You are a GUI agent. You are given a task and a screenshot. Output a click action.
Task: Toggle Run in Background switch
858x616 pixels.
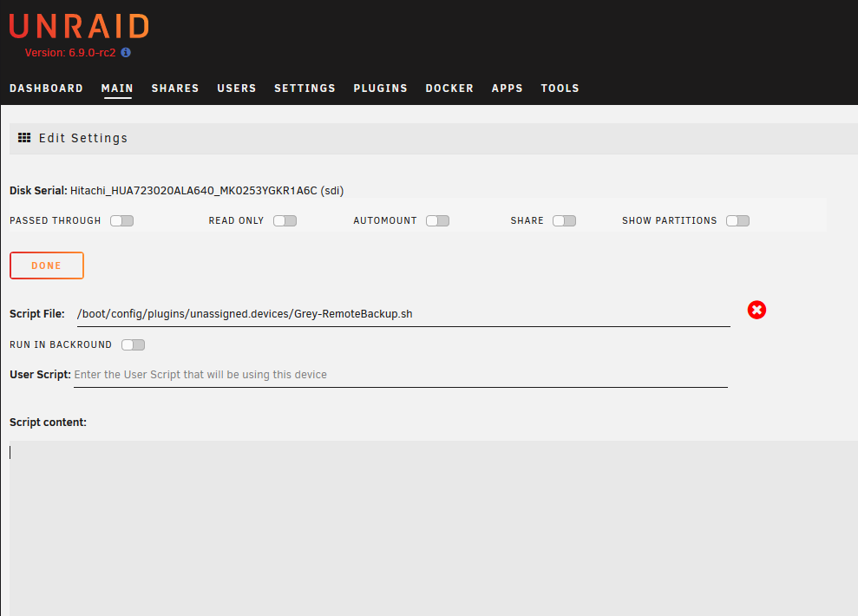pyautogui.click(x=133, y=344)
